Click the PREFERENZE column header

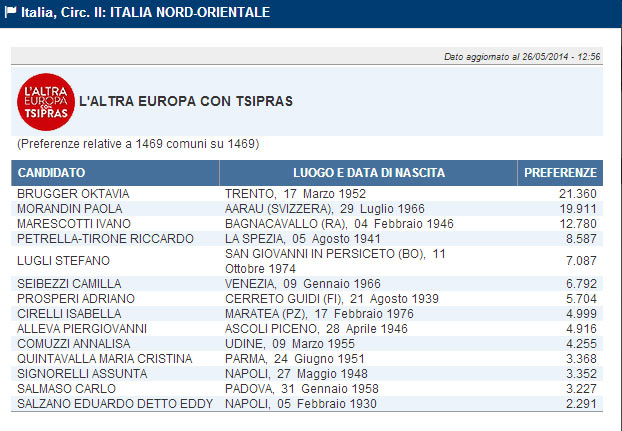point(561,173)
